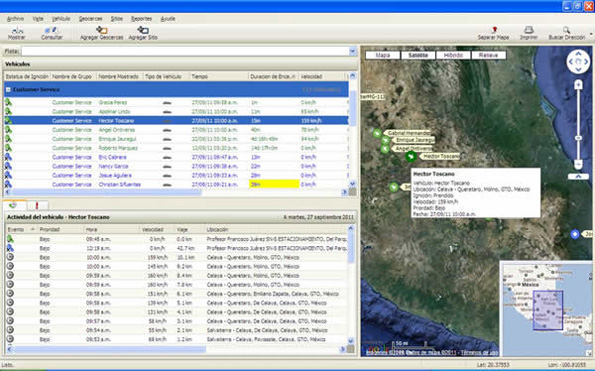The image size is (595, 371).
Task: Open the Geocercas menu
Action: point(90,19)
